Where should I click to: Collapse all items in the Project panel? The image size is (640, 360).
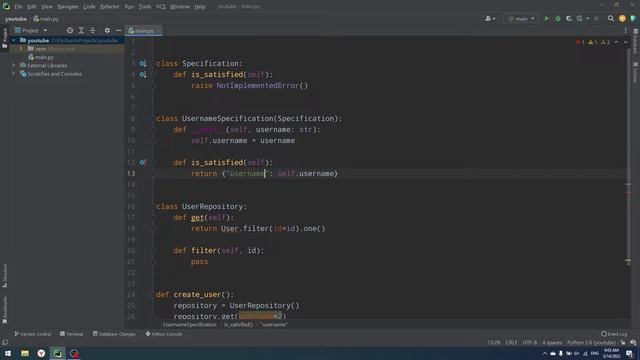(x=93, y=30)
